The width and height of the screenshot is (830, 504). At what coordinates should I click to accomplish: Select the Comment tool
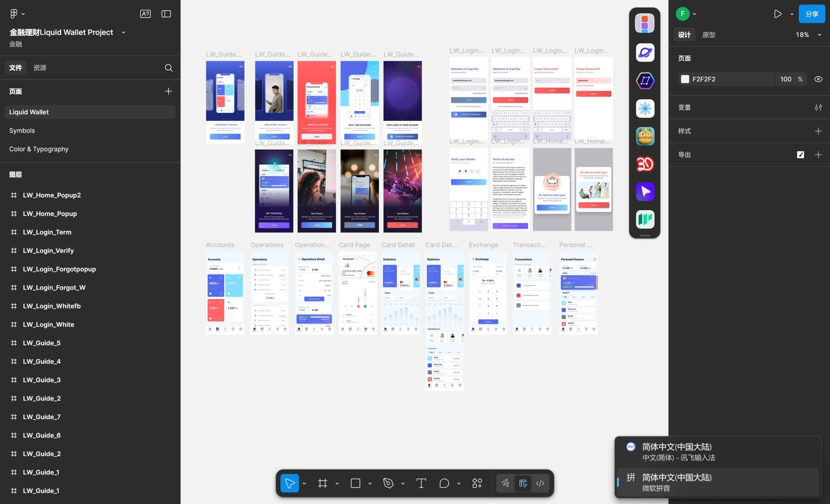coord(444,483)
